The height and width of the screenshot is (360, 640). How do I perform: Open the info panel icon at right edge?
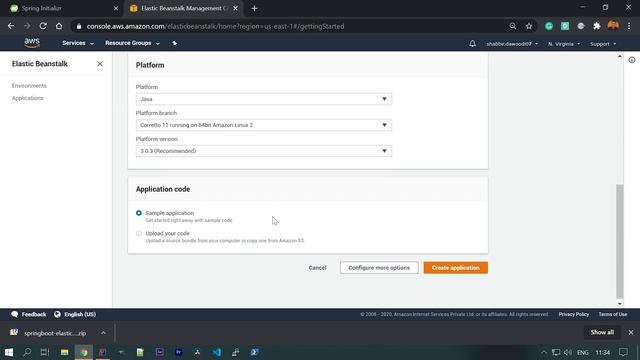(632, 60)
